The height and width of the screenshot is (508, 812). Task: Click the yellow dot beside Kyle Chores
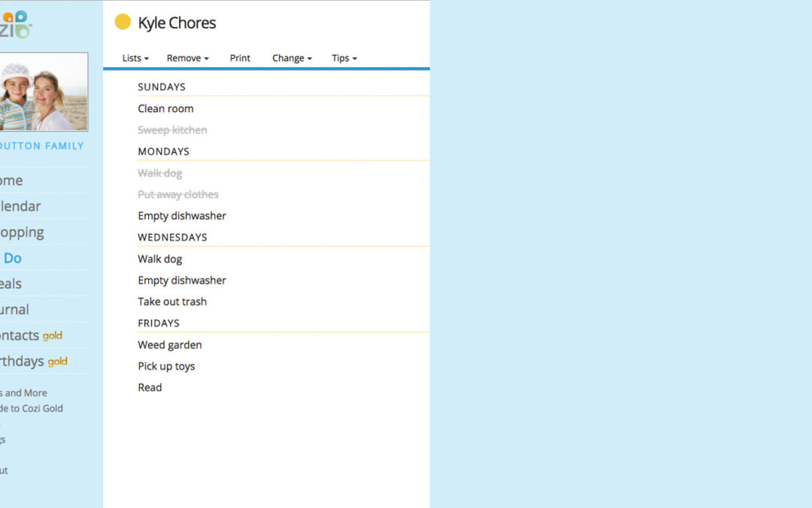pos(123,23)
